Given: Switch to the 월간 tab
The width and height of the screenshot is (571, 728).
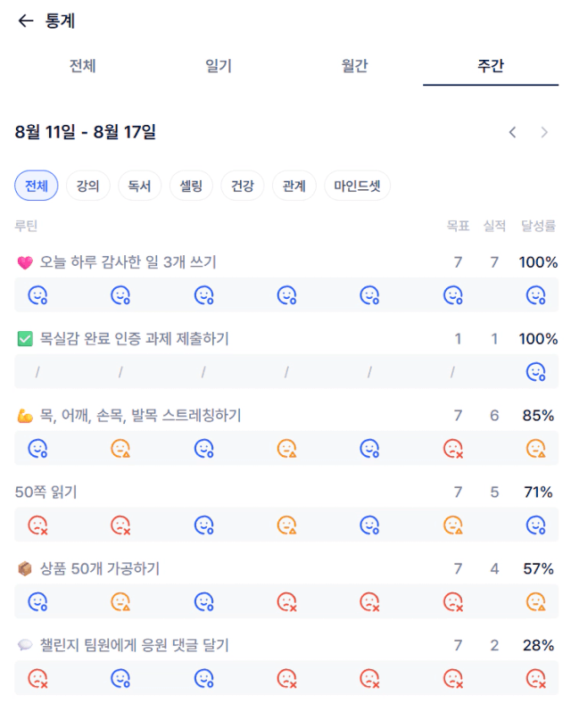Looking at the screenshot, I should tap(355, 65).
